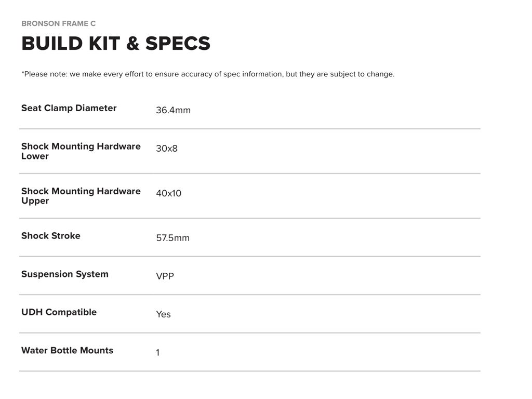This screenshot has width=532, height=399.
Task: Click the 40x10 hardware value
Action: click(x=168, y=193)
